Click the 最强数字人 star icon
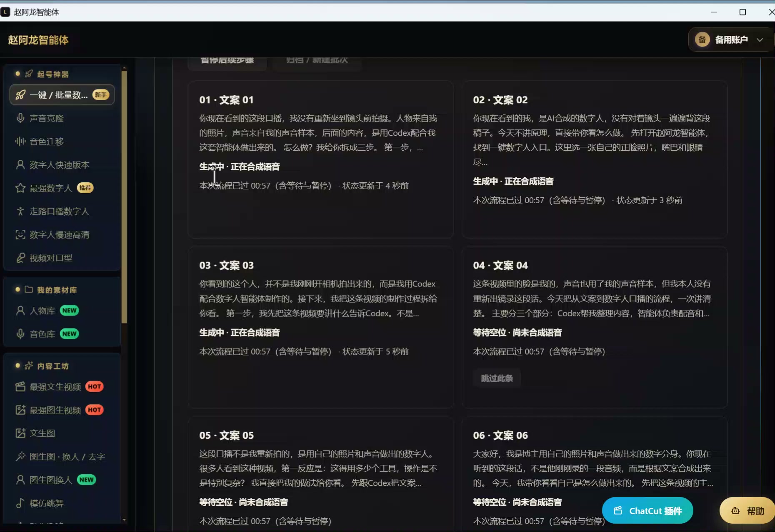Image resolution: width=775 pixels, height=532 pixels. (20, 188)
